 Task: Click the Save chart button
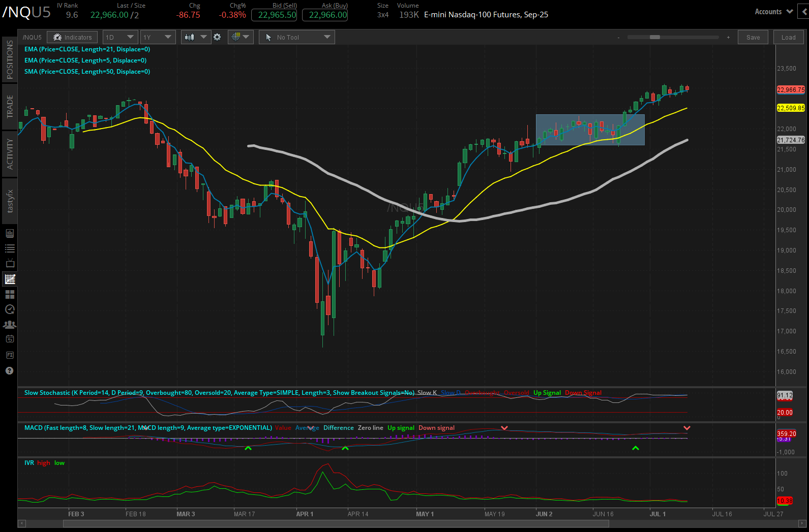pos(753,37)
